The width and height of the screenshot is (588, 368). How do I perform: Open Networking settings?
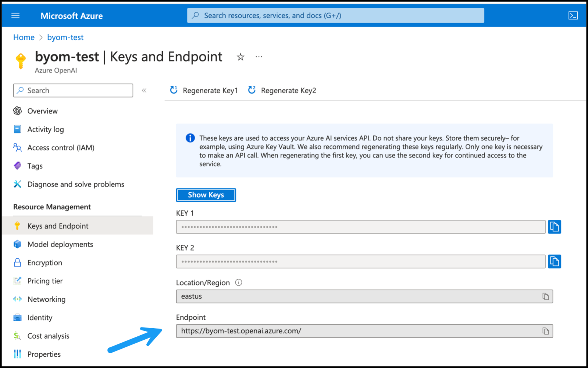pyautogui.click(x=47, y=300)
